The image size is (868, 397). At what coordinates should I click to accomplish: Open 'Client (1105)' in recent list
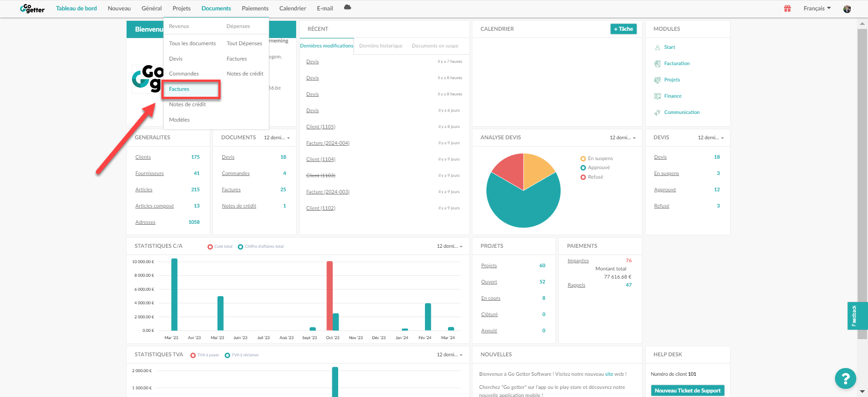pyautogui.click(x=321, y=127)
